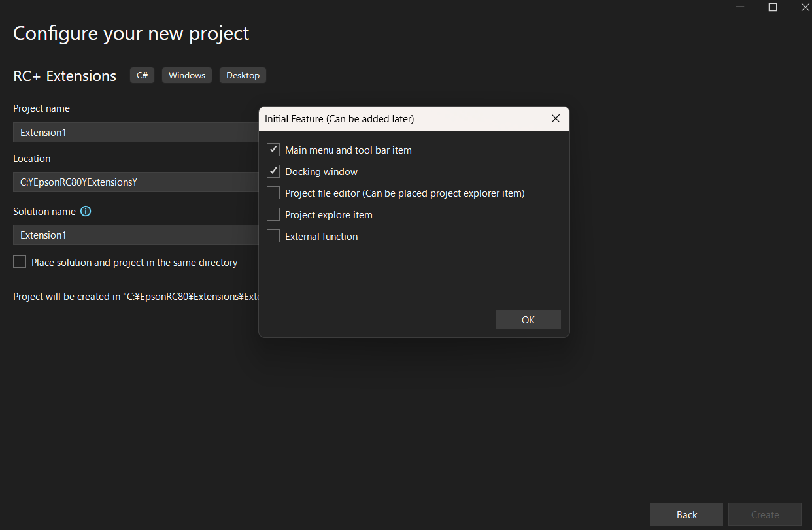The width and height of the screenshot is (812, 530).
Task: Click the Create button
Action: pyautogui.click(x=764, y=514)
